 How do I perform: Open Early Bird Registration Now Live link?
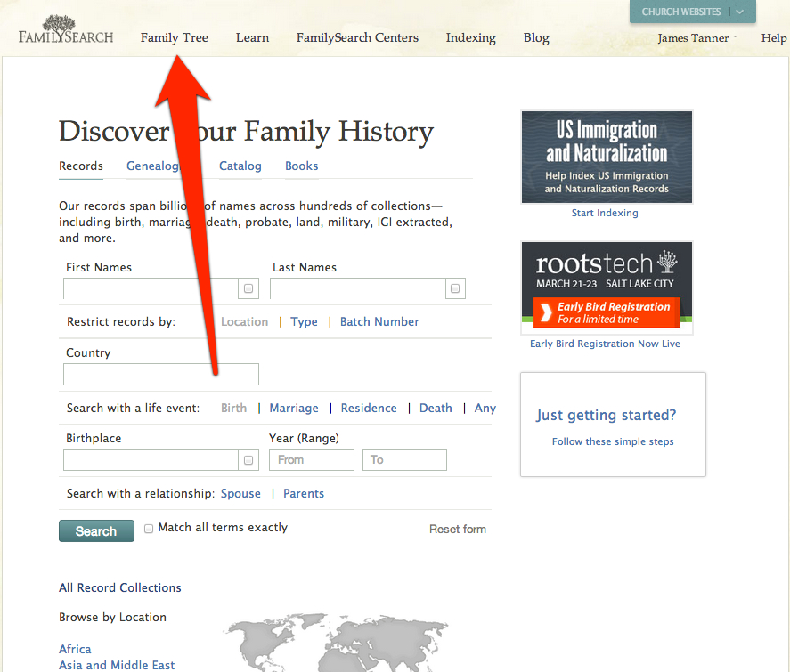pyautogui.click(x=605, y=344)
